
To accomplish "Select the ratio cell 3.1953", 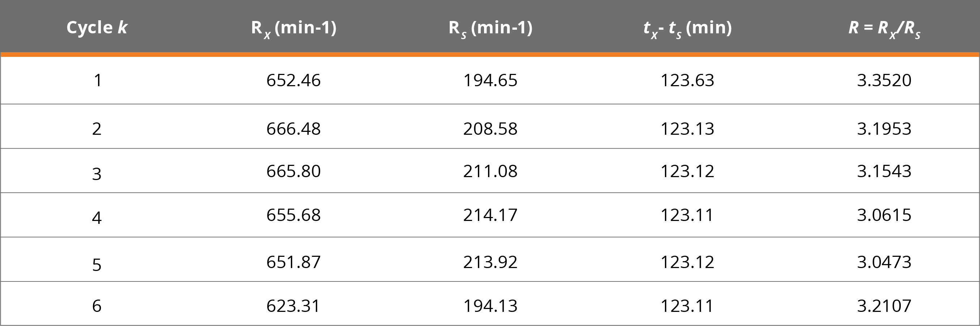I will click(x=884, y=129).
